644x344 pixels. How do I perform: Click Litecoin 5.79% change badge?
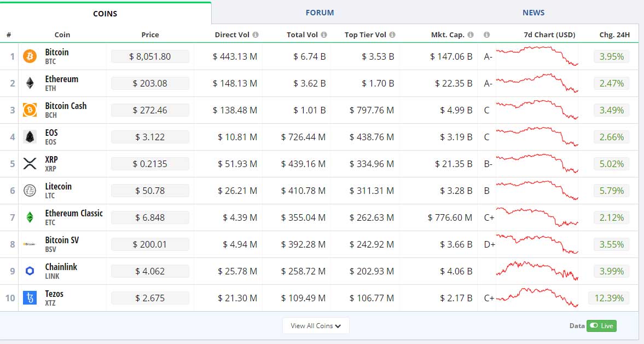click(611, 190)
